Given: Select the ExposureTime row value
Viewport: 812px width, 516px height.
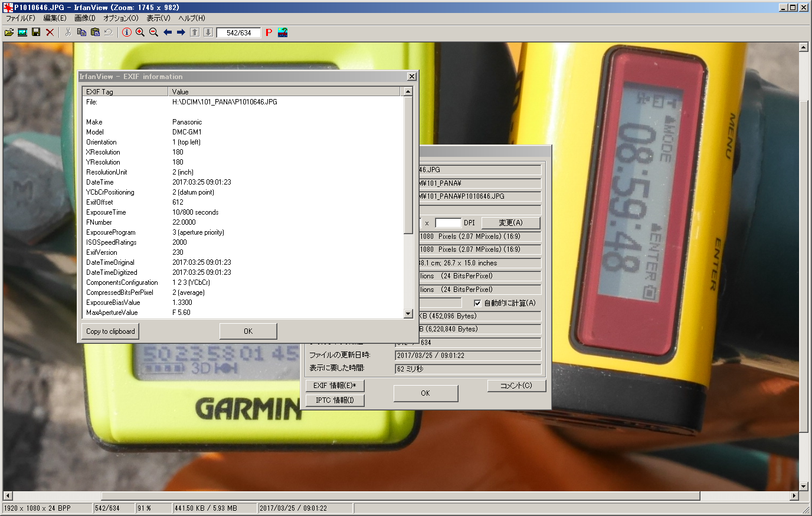Looking at the screenshot, I should [x=195, y=212].
